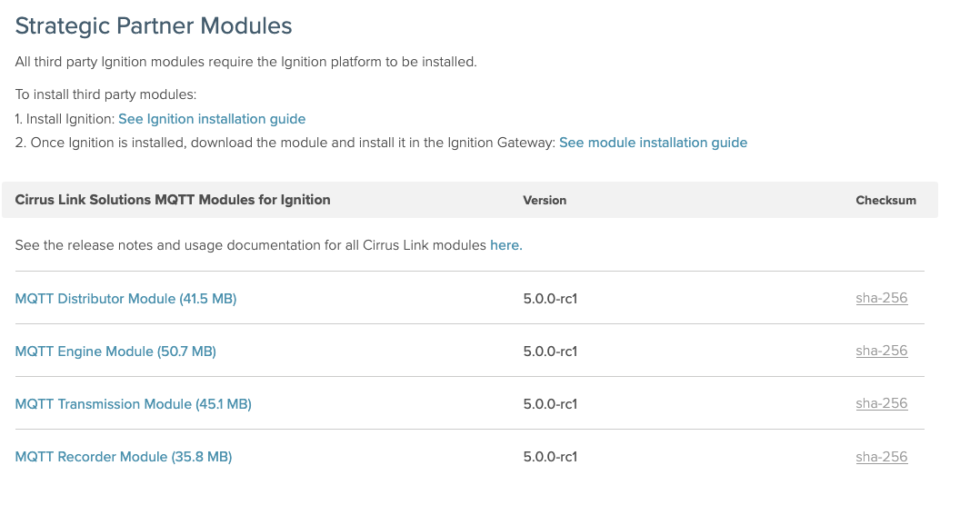Click the 'here' release notes link
980x505 pixels.
[505, 245]
